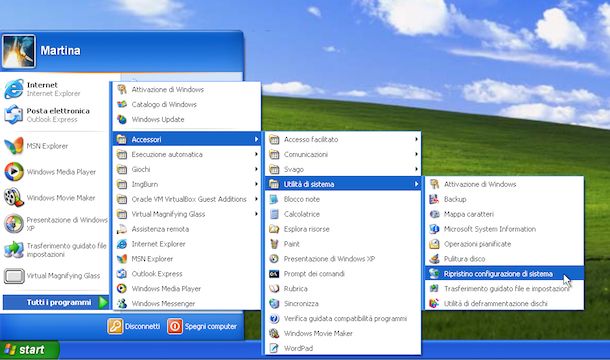Screen dimensions: 610x360
Task: Launch Pulitura disco
Action: click(504, 259)
